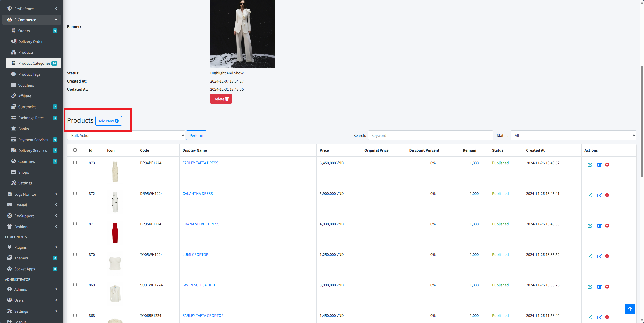Viewport: 644px width, 323px height.
Task: Open Vouchers in the sidebar
Action: click(x=26, y=85)
